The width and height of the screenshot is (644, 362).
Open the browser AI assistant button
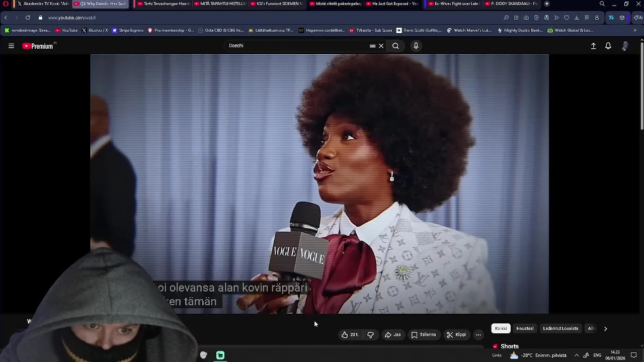tap(637, 18)
